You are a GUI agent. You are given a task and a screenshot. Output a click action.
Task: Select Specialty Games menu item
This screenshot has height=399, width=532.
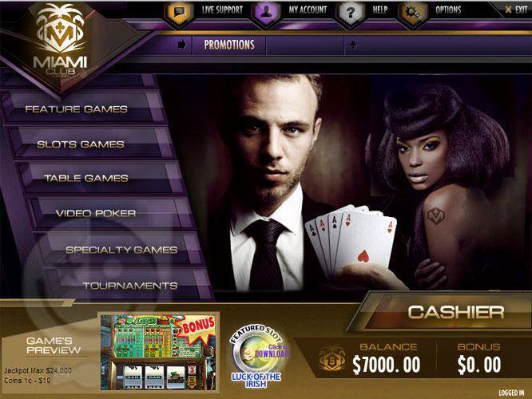pyautogui.click(x=121, y=250)
